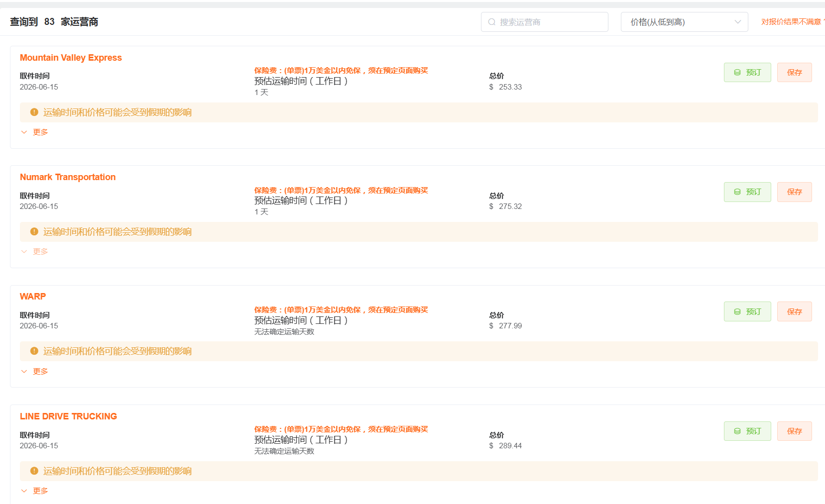Book LINE DRIVE TRUCKING with 预订

pos(747,431)
